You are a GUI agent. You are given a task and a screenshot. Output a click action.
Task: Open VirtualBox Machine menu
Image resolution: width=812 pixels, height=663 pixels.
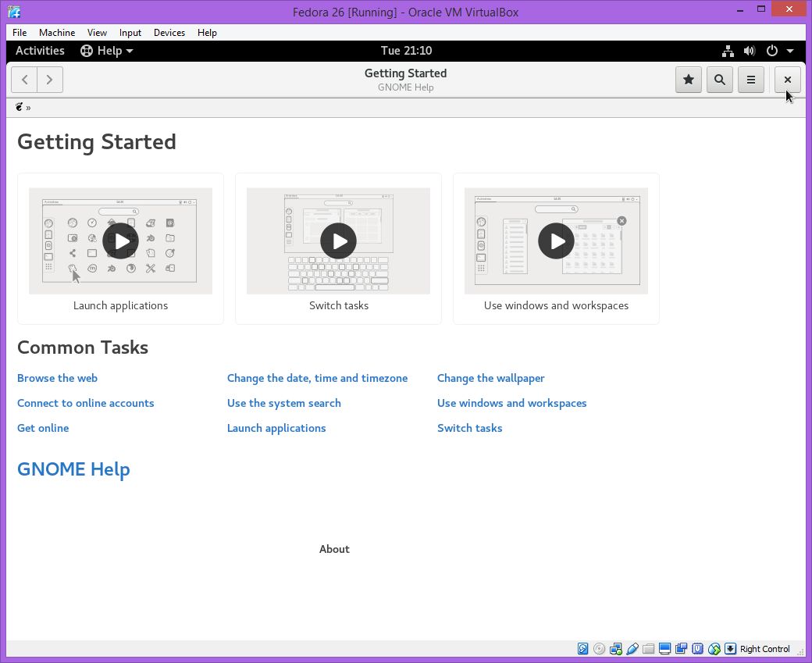click(x=57, y=33)
